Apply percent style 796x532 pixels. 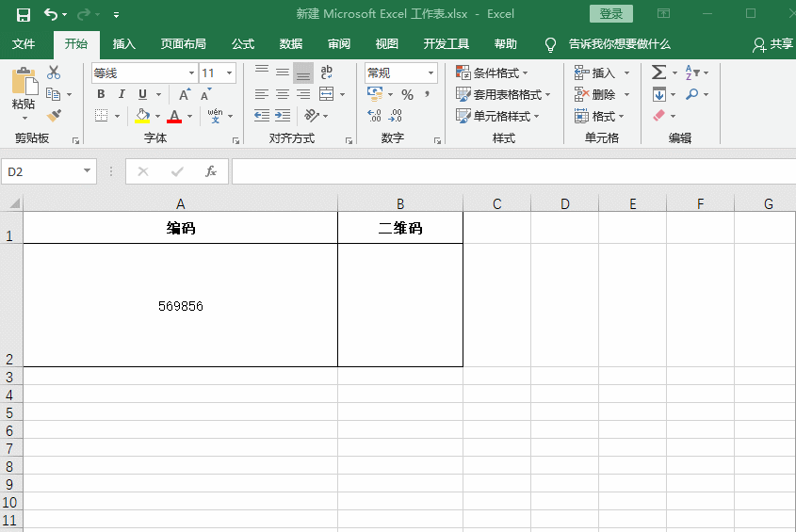(x=407, y=94)
